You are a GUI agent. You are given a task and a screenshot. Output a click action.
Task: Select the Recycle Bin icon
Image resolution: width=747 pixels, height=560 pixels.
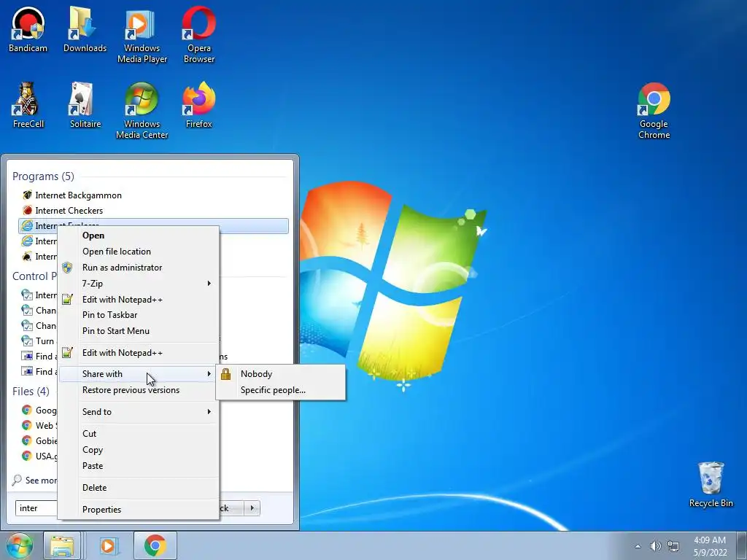711,485
